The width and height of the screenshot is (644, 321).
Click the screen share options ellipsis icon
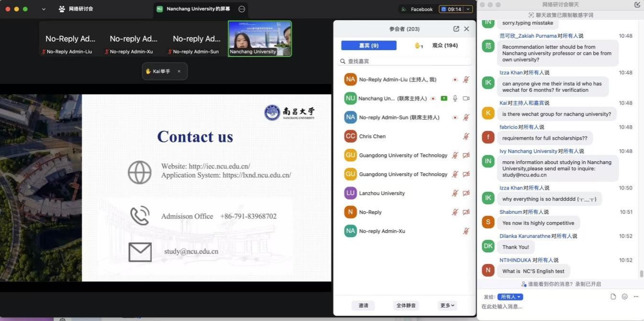pos(242,9)
